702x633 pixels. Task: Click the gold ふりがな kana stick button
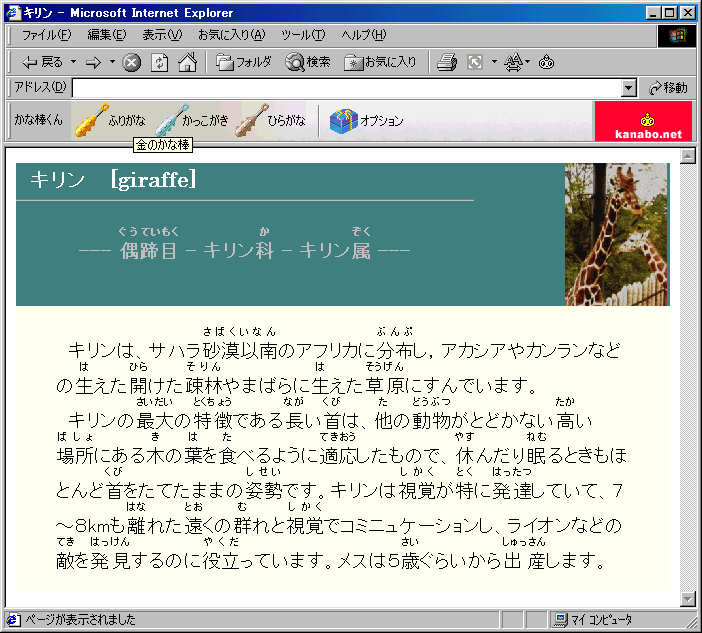pyautogui.click(x=110, y=120)
